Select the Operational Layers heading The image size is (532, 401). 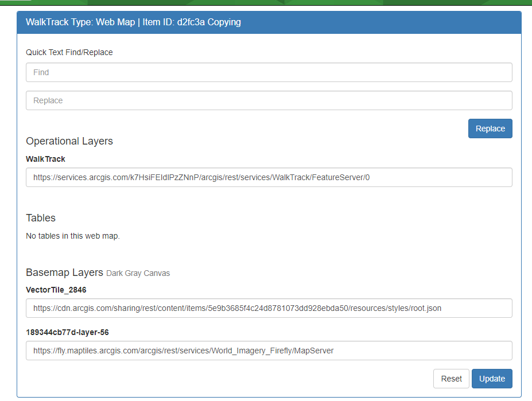pyautogui.click(x=69, y=141)
